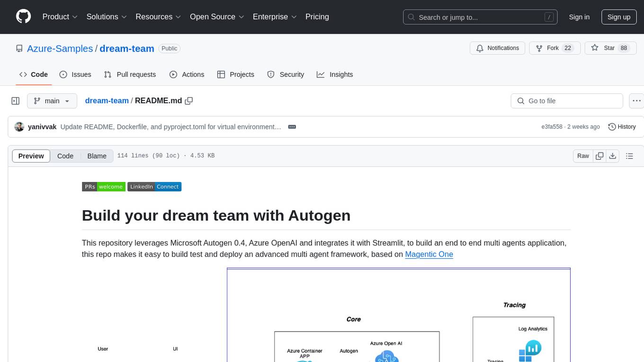Click the Sign in link
Image resolution: width=644 pixels, height=362 pixels.
click(579, 17)
